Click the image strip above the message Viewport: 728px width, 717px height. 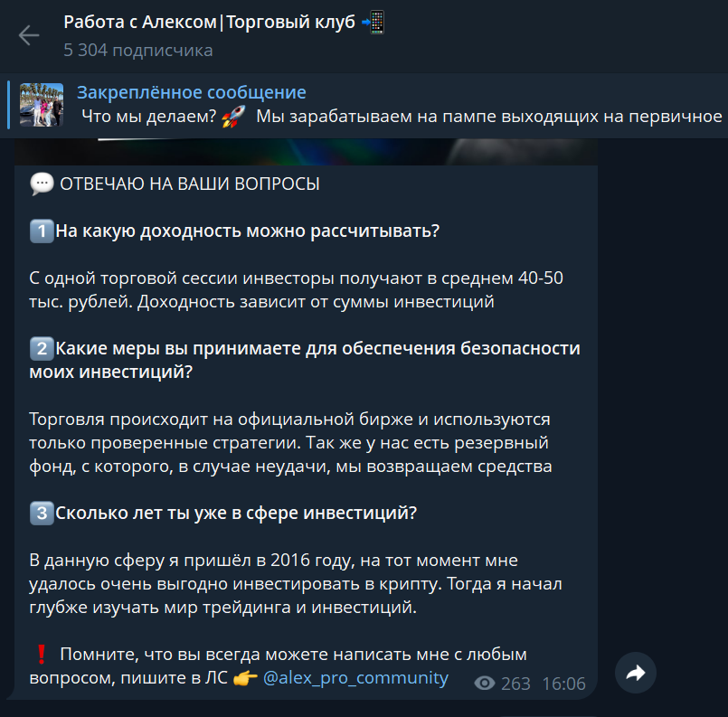coord(306,152)
